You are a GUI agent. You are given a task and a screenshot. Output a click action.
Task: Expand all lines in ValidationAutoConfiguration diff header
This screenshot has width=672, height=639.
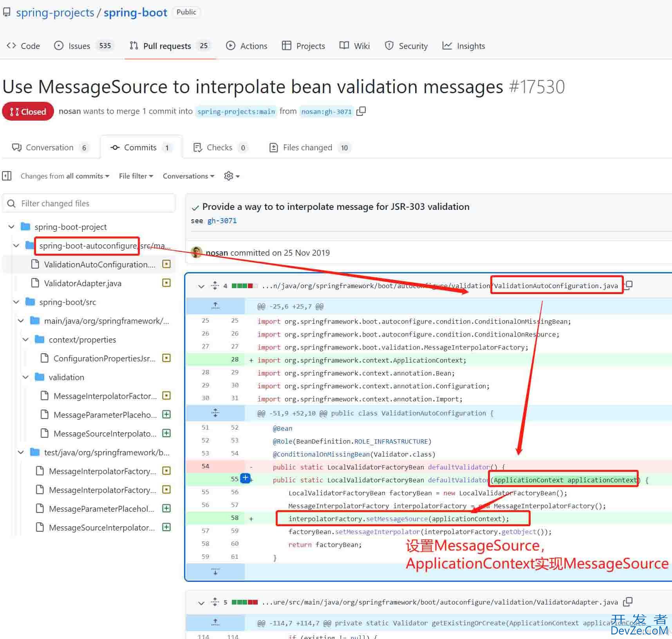pos(215,285)
